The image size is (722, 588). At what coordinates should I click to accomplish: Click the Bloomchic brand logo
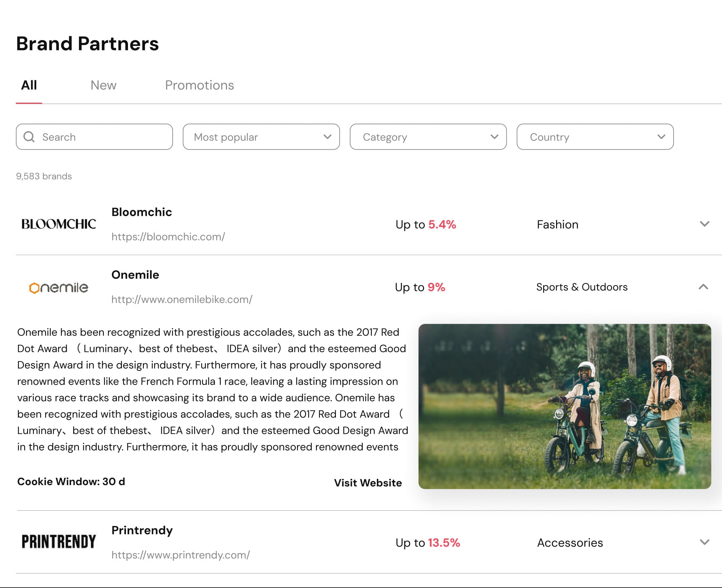coord(59,224)
